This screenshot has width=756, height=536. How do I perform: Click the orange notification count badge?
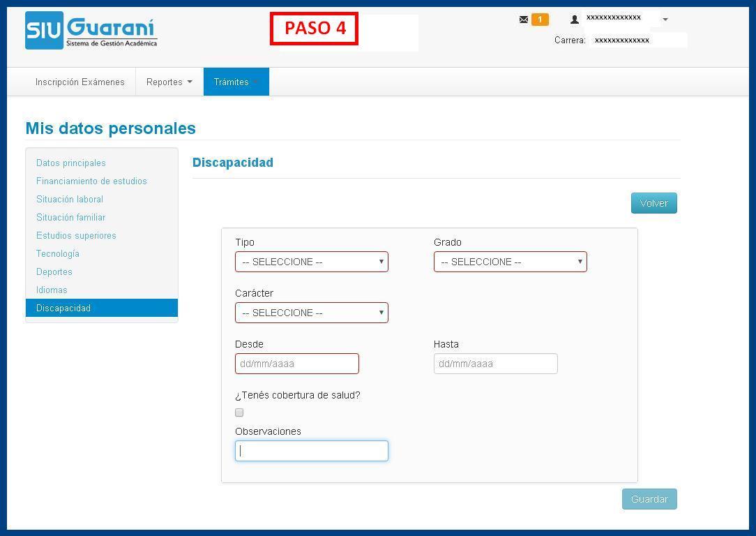540,20
